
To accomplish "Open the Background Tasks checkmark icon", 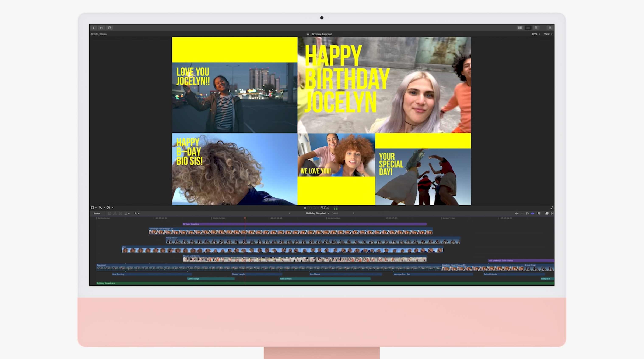I will click(109, 28).
